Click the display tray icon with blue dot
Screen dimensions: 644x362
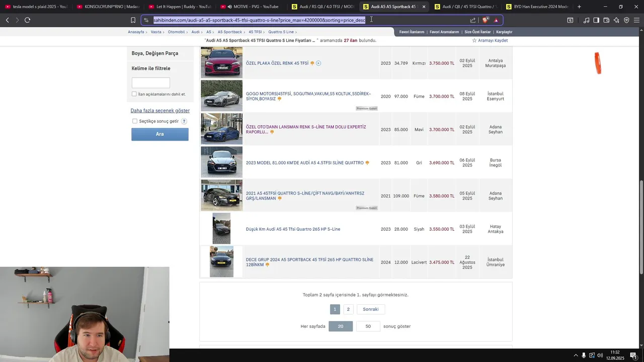click(592, 355)
